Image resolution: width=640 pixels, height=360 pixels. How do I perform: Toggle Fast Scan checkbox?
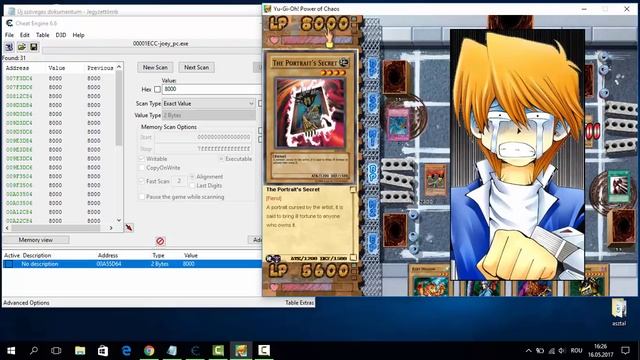[x=142, y=181]
